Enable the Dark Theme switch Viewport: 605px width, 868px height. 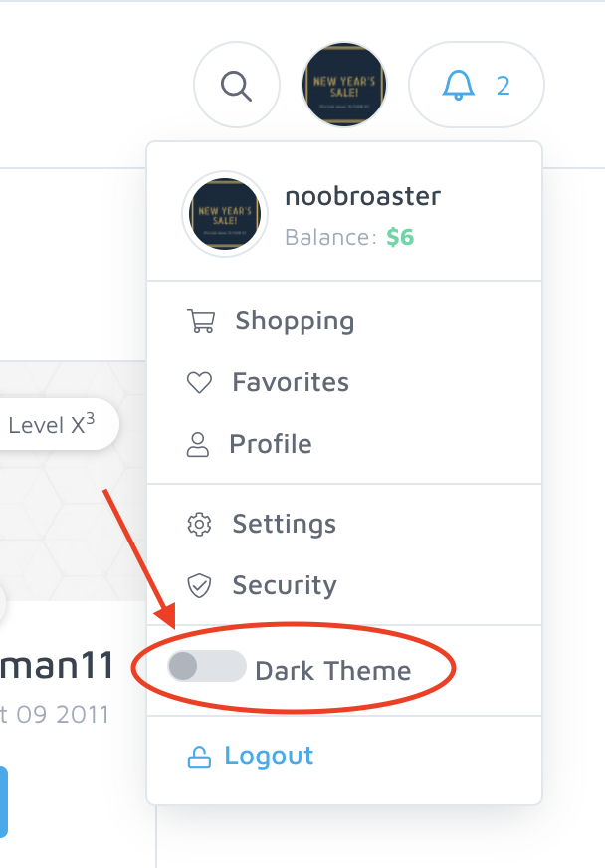pyautogui.click(x=205, y=667)
